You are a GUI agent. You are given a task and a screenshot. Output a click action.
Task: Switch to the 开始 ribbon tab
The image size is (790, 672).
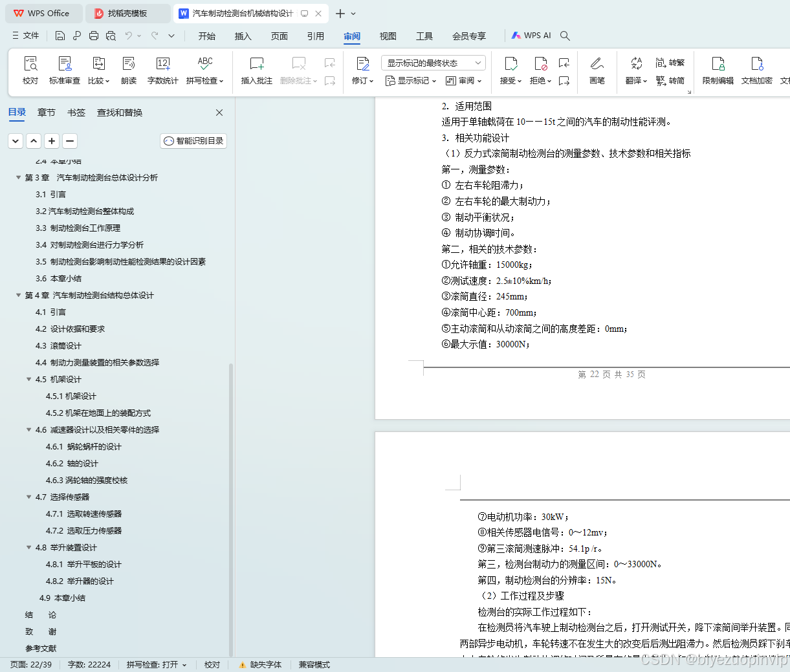207,36
